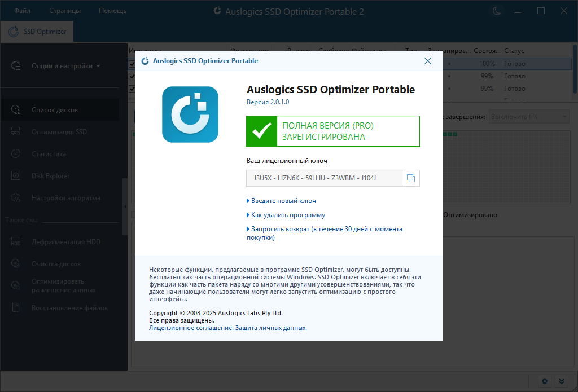
Task: Open the Запросить возврат refund link
Action: pyautogui.click(x=325, y=233)
